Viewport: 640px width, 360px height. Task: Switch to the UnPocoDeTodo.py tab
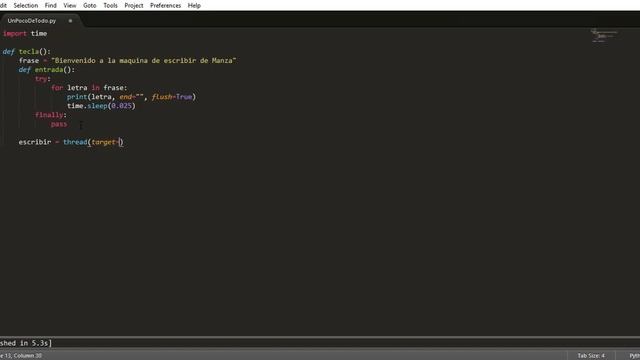(x=32, y=20)
